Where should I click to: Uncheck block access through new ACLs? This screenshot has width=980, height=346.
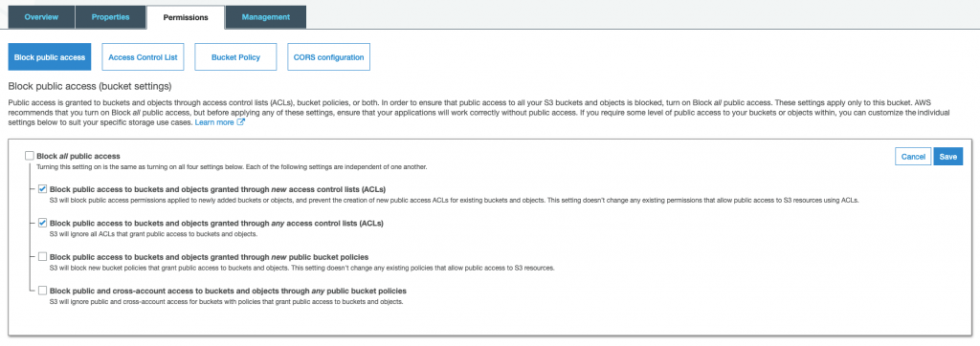(x=42, y=188)
